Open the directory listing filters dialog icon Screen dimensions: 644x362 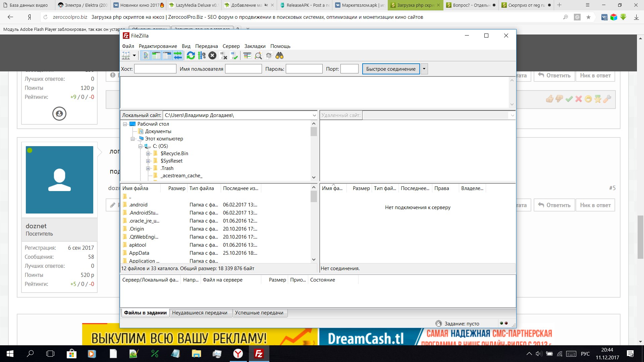[247, 56]
